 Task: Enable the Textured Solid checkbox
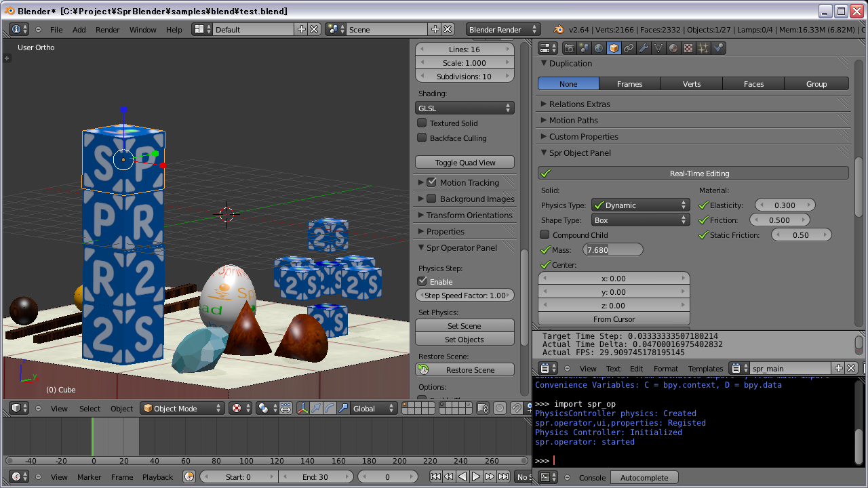(x=422, y=123)
